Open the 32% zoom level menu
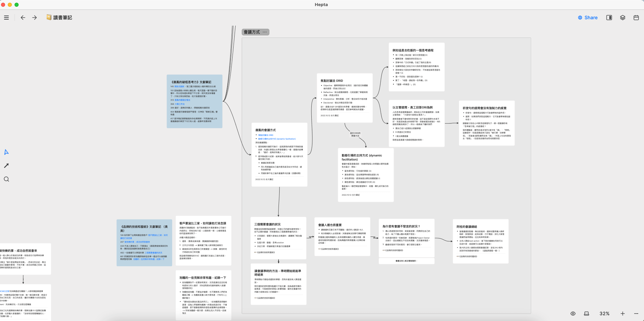644x321 pixels. [604, 314]
